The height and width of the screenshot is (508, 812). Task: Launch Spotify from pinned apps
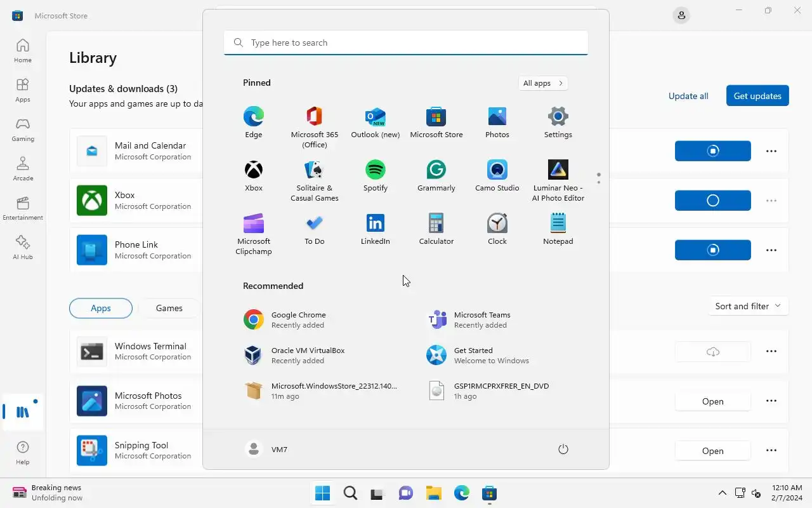(376, 176)
